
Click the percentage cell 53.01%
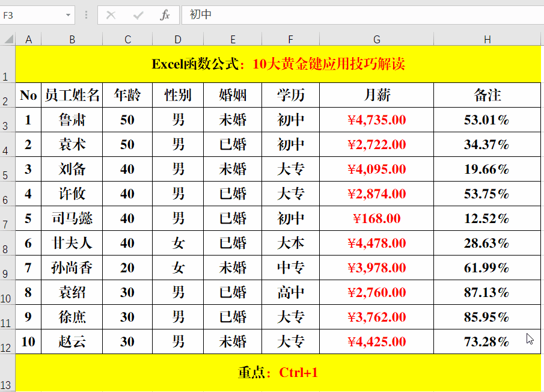(x=487, y=120)
